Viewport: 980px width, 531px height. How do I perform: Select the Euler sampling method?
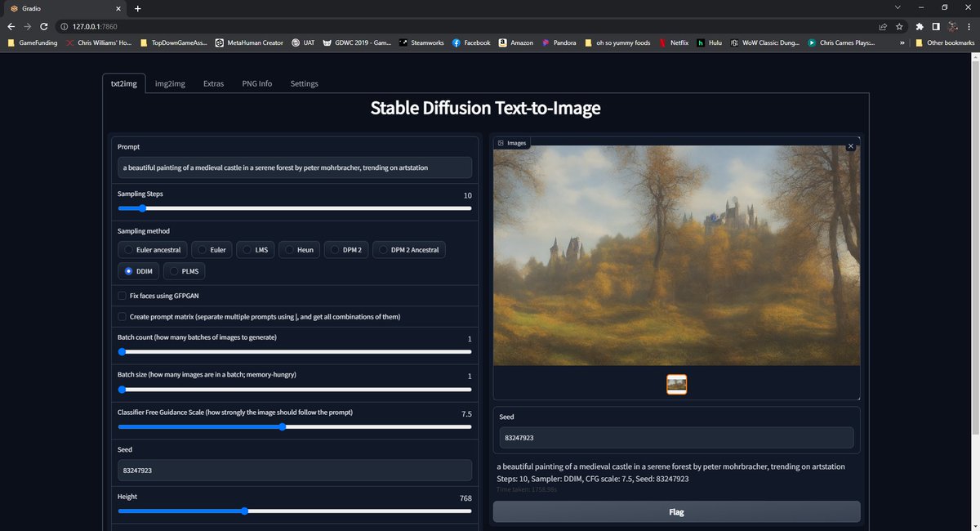click(x=212, y=249)
